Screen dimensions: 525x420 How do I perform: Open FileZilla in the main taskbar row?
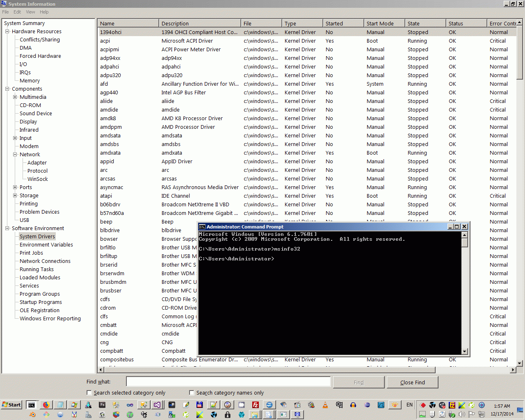(x=256, y=405)
